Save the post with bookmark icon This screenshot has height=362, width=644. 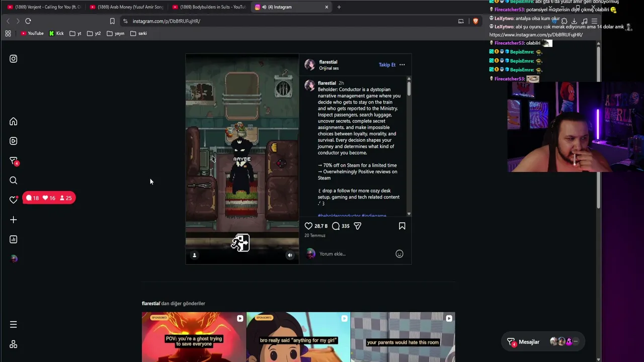tap(402, 226)
